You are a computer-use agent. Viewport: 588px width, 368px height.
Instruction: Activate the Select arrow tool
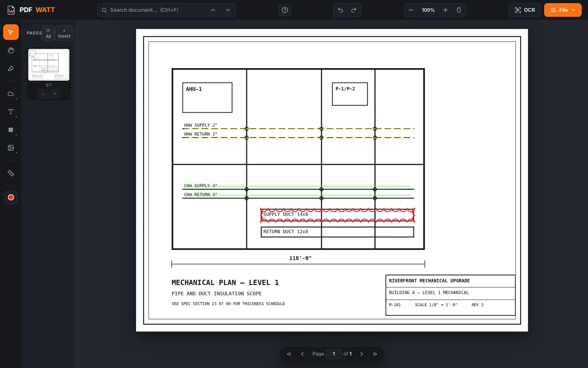(x=11, y=32)
